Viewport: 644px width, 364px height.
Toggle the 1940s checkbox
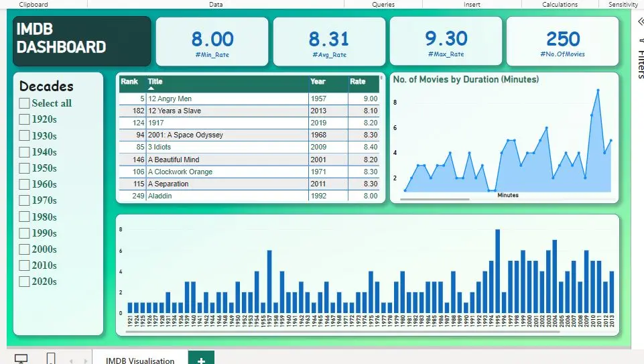click(x=24, y=152)
